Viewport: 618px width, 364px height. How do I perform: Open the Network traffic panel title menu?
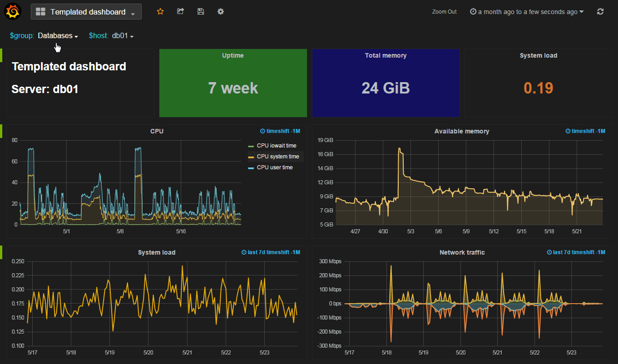pyautogui.click(x=462, y=252)
